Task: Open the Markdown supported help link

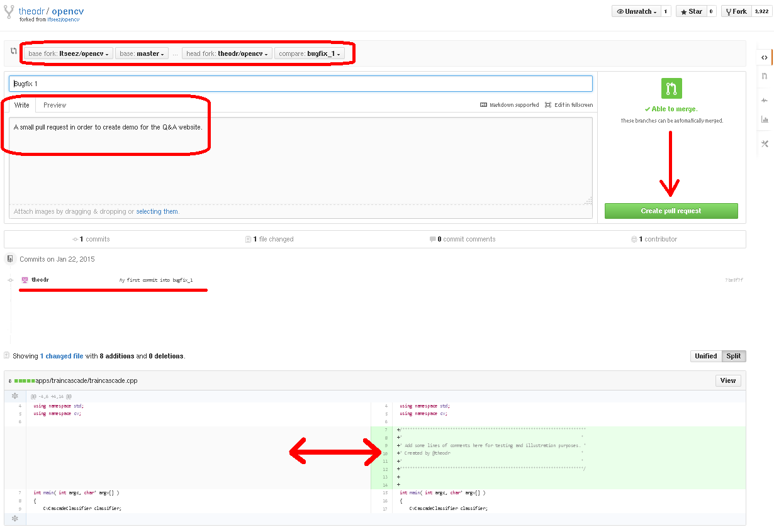Action: click(x=510, y=105)
